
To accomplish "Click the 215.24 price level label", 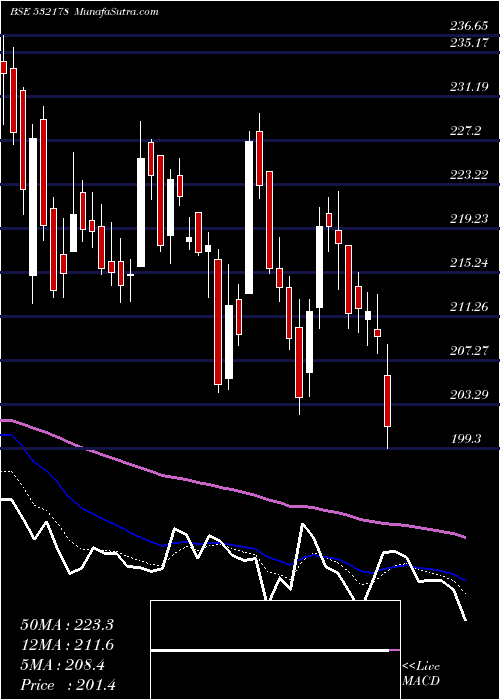I will [469, 263].
